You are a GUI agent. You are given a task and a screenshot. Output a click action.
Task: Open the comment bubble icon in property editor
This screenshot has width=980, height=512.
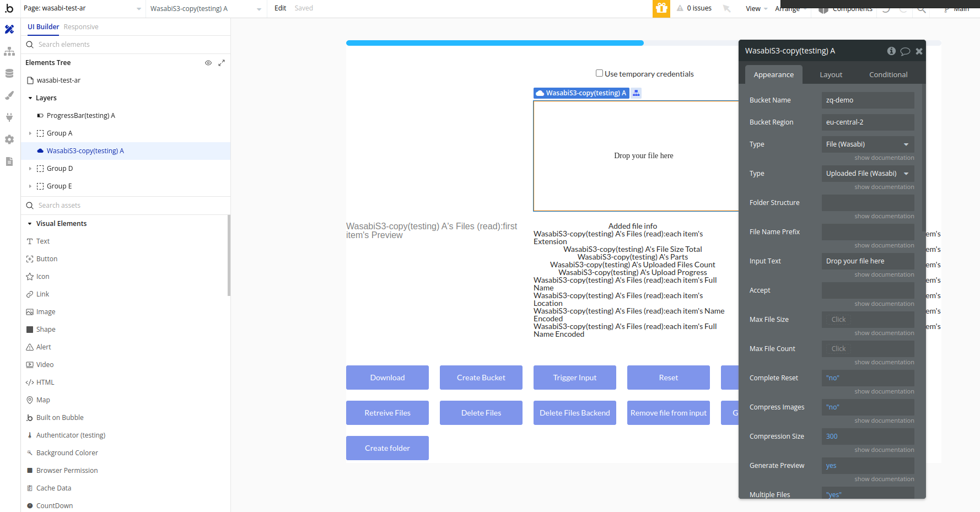coord(905,51)
